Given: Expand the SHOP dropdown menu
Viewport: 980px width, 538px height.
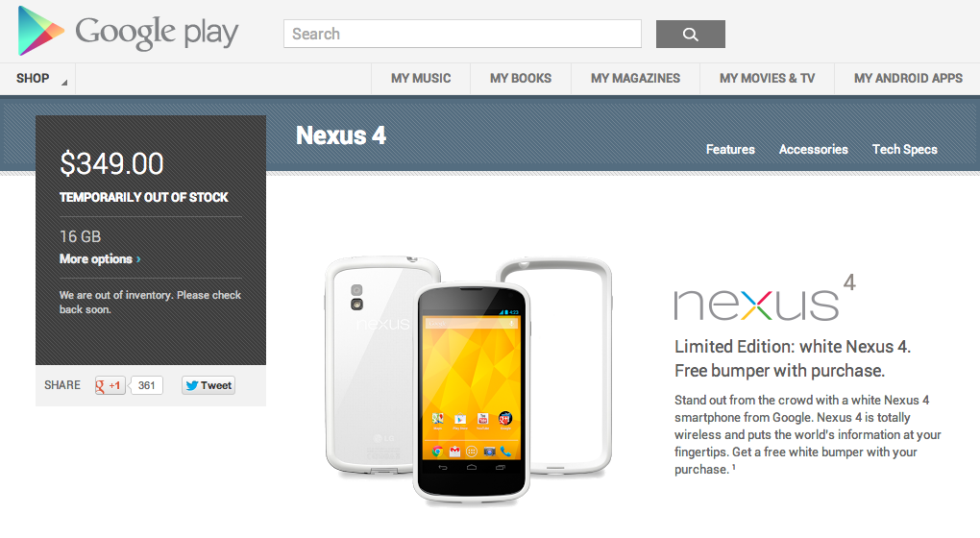Looking at the screenshot, I should (37, 79).
